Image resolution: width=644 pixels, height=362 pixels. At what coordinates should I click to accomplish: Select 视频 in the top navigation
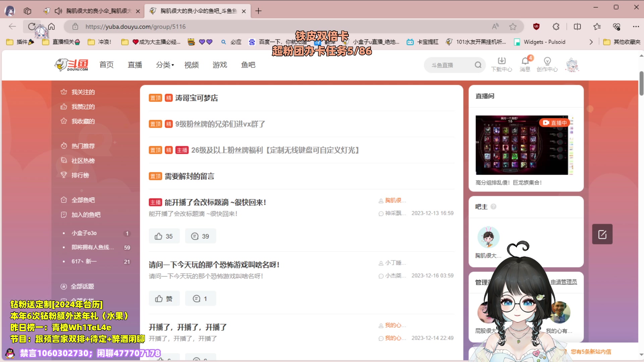(191, 65)
